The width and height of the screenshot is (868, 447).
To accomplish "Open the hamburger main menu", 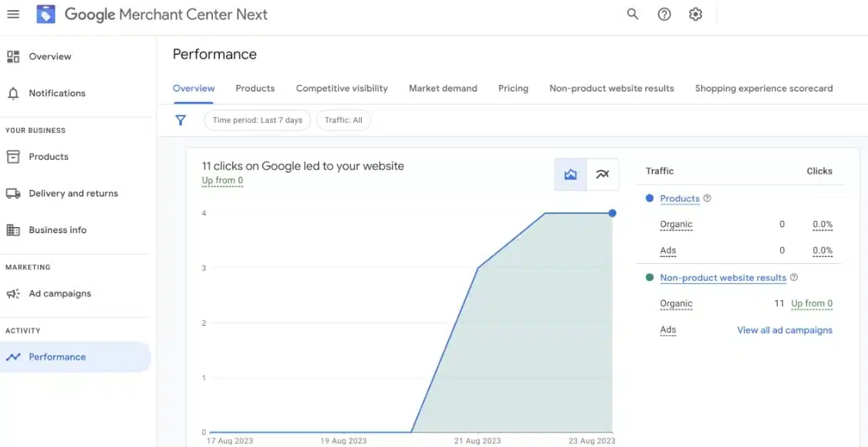I will (x=13, y=15).
